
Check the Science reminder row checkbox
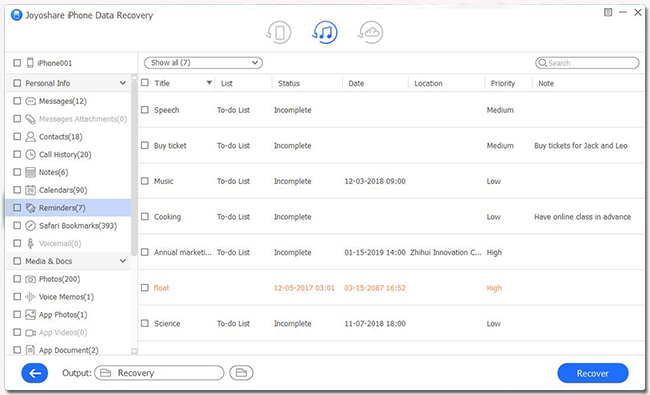pos(145,323)
